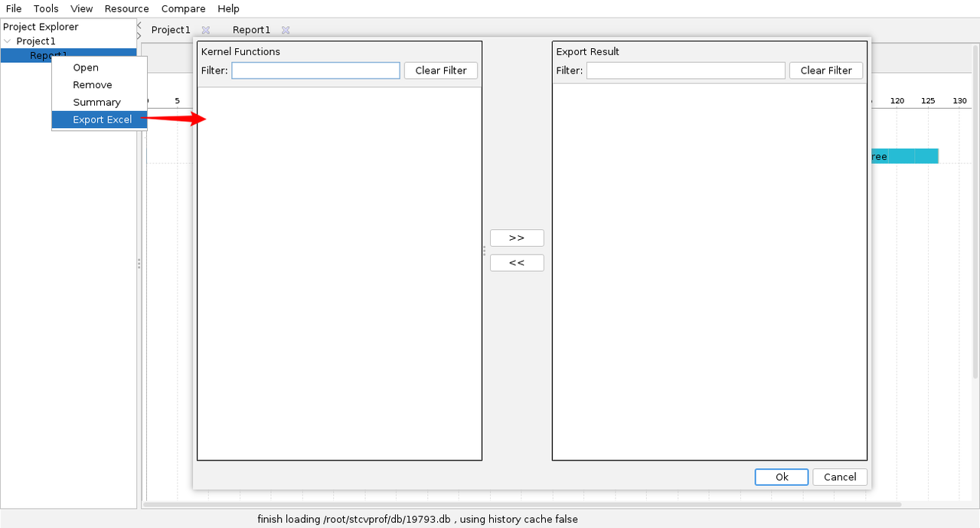This screenshot has width=980, height=528.
Task: Focus the Kernel Functions filter field
Action: (x=315, y=71)
